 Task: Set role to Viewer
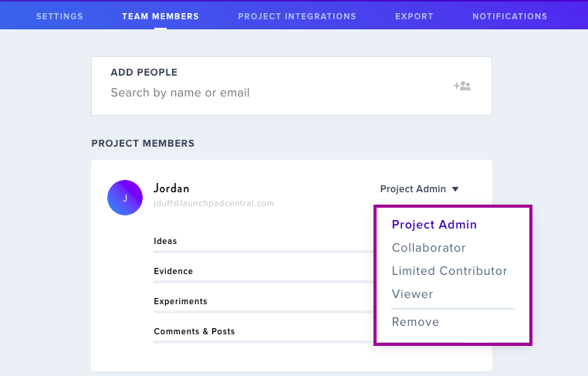(x=412, y=294)
